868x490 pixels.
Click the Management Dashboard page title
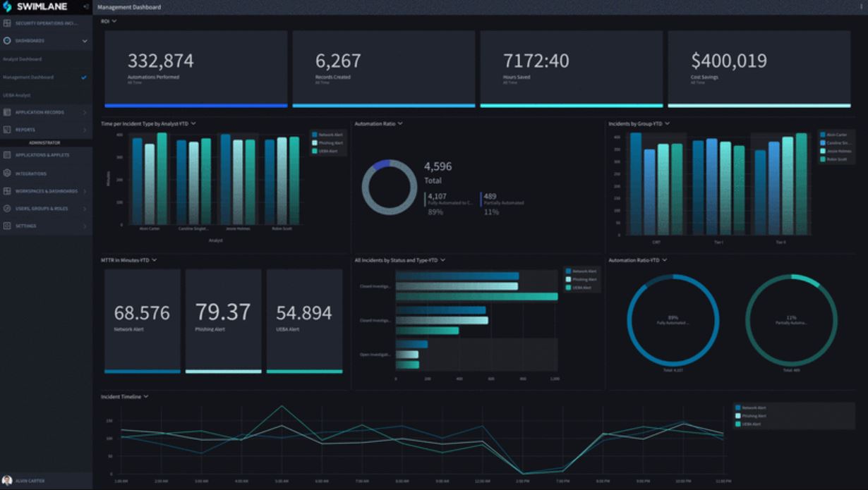click(x=129, y=7)
